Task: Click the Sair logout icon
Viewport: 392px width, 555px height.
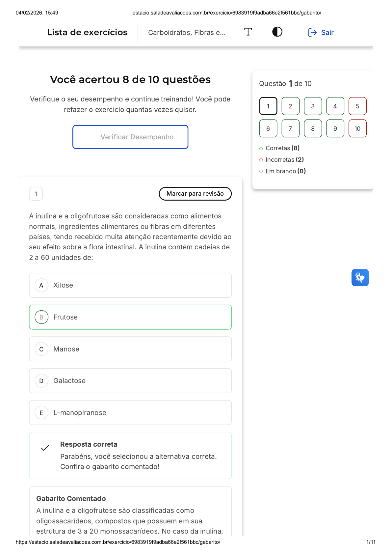Action: point(312,32)
